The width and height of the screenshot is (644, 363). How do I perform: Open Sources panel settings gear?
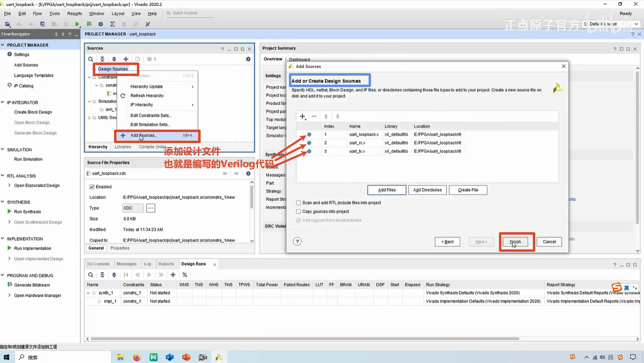[x=248, y=59]
